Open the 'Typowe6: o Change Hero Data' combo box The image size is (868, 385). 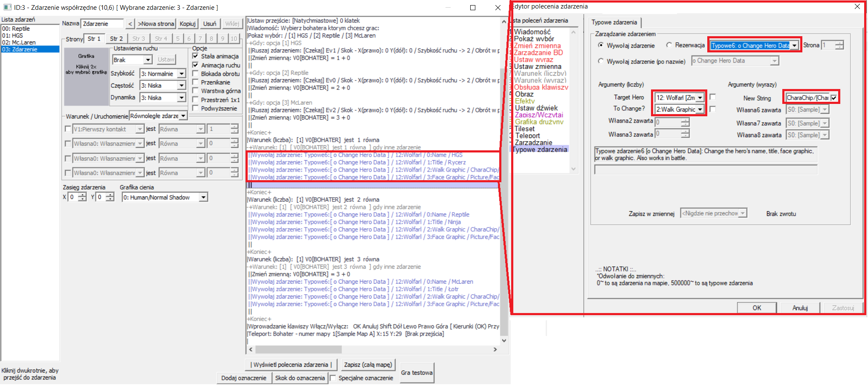coord(794,46)
